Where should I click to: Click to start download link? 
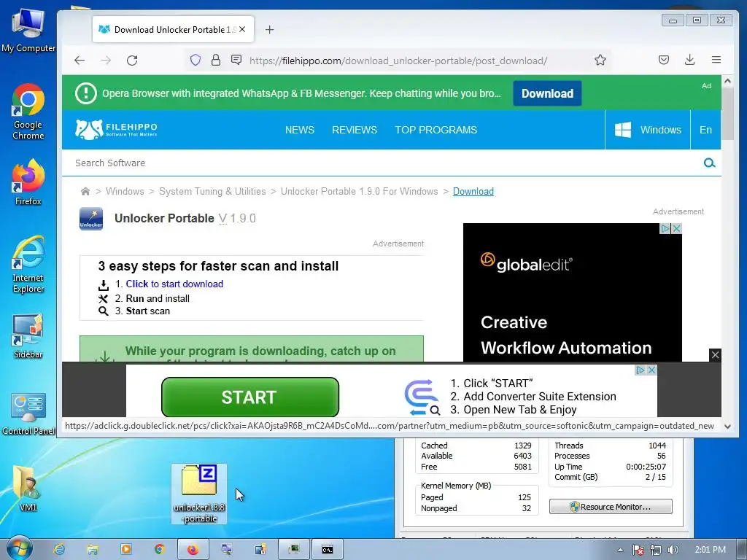(174, 284)
